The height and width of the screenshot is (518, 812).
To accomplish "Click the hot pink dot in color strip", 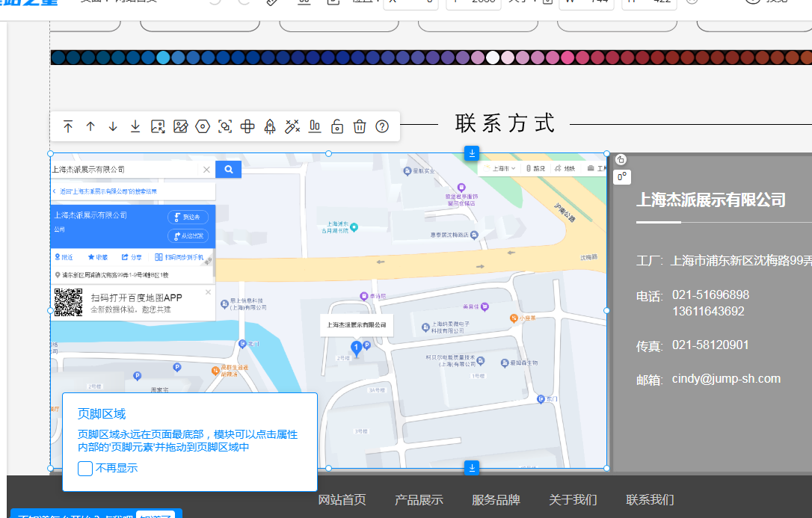I will pyautogui.click(x=567, y=58).
